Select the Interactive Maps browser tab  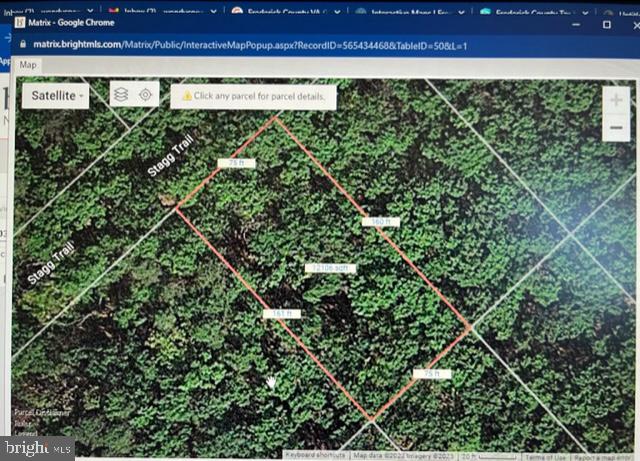click(405, 11)
